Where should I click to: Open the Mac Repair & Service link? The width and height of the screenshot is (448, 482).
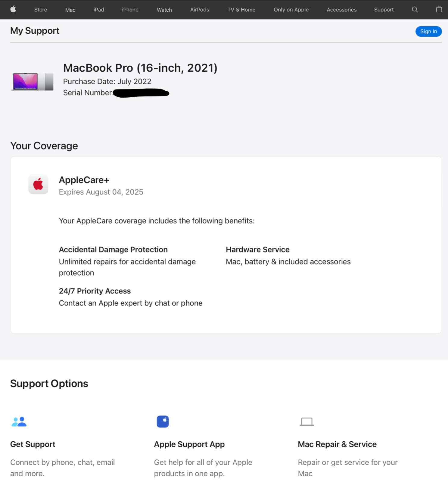coord(337,444)
